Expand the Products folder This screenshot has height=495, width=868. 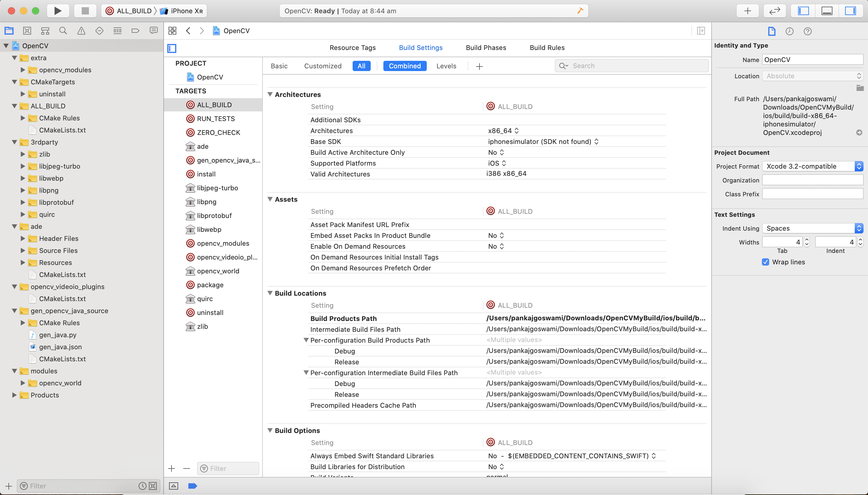(14, 395)
